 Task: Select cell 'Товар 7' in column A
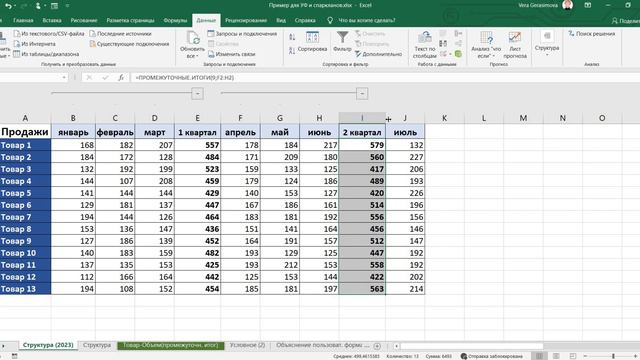pyautogui.click(x=25, y=217)
